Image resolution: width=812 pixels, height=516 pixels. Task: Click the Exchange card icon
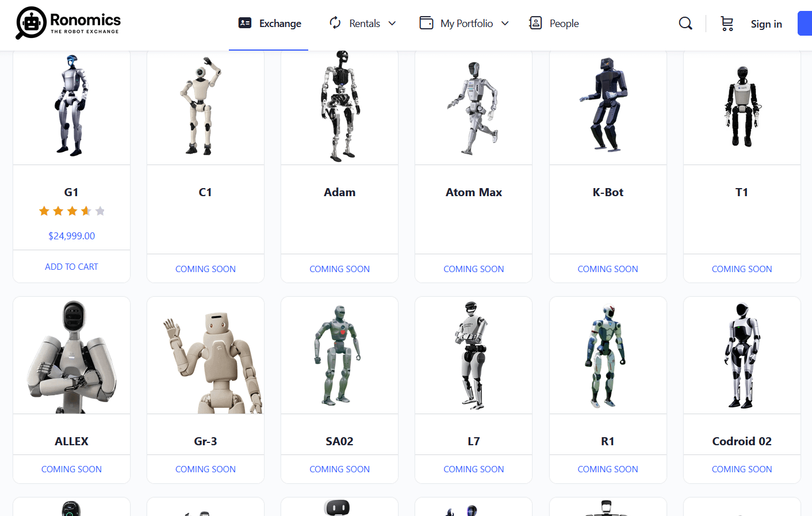(x=245, y=23)
